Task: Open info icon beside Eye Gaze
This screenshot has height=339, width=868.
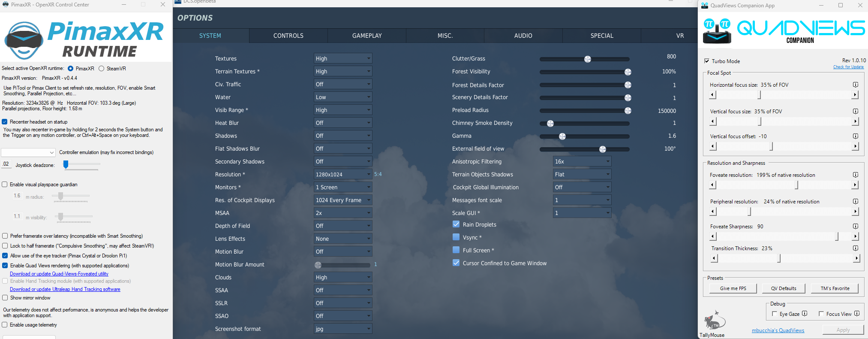Action: click(805, 313)
